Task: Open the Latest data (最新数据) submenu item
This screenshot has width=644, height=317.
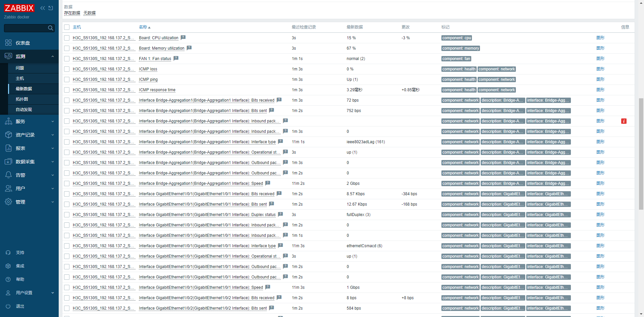Action: tap(33, 89)
